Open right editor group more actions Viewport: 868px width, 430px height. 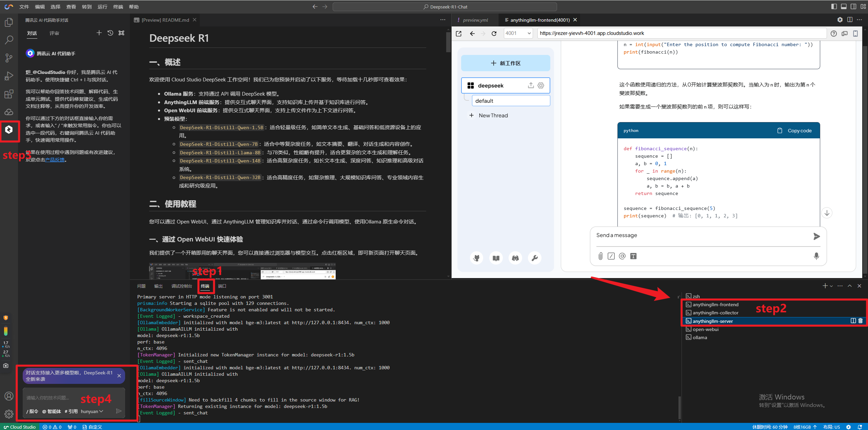tap(859, 20)
